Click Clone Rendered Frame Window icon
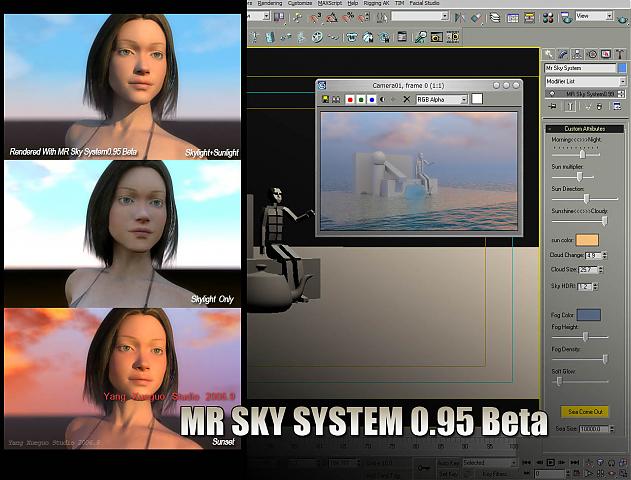 pyautogui.click(x=336, y=99)
